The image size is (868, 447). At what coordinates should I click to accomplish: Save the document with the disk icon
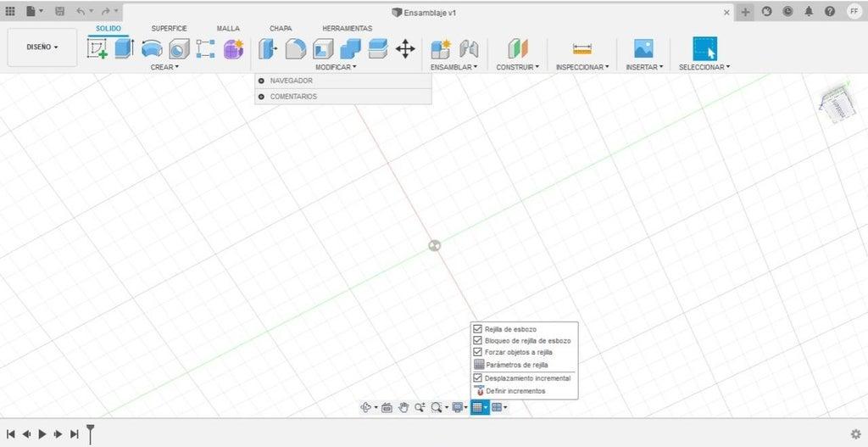60,11
